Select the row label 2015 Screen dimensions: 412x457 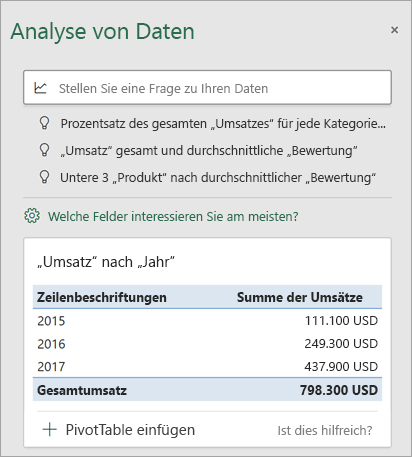pyautogui.click(x=51, y=321)
